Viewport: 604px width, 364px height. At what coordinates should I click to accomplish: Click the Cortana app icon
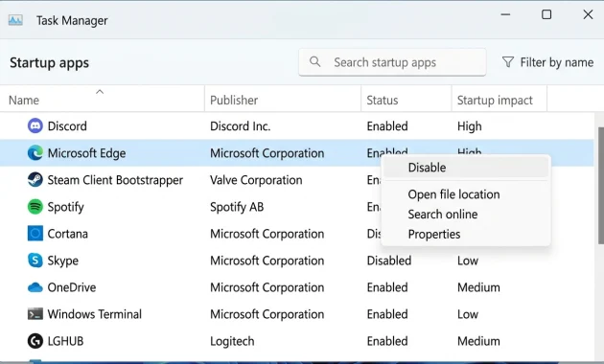coord(35,234)
